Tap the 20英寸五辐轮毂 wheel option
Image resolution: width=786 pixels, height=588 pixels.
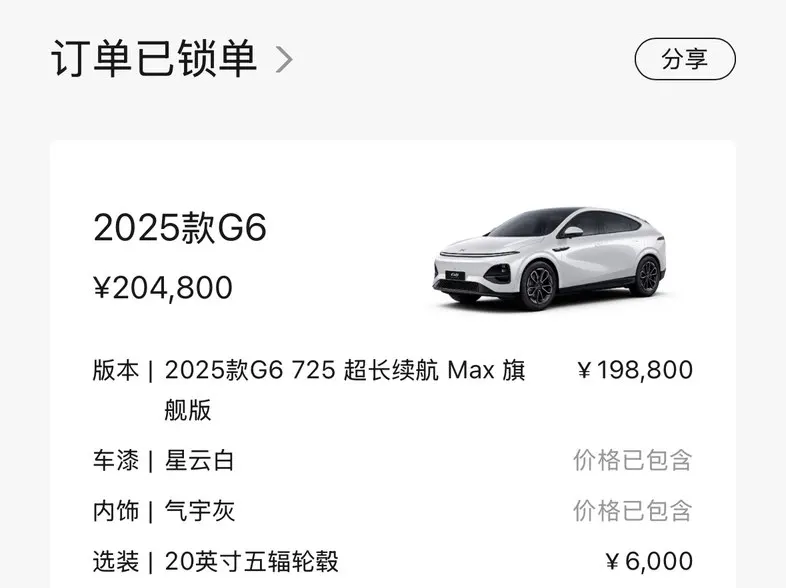252,561
